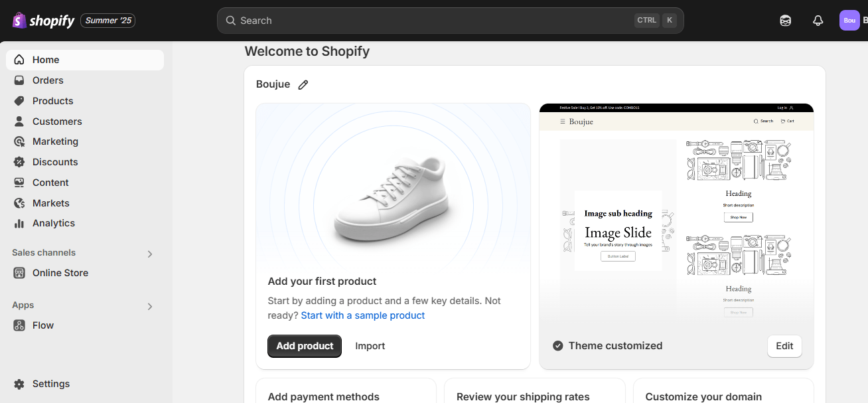Viewport: 868px width, 403px height.
Task: Open the Marketing section
Action: coord(55,141)
